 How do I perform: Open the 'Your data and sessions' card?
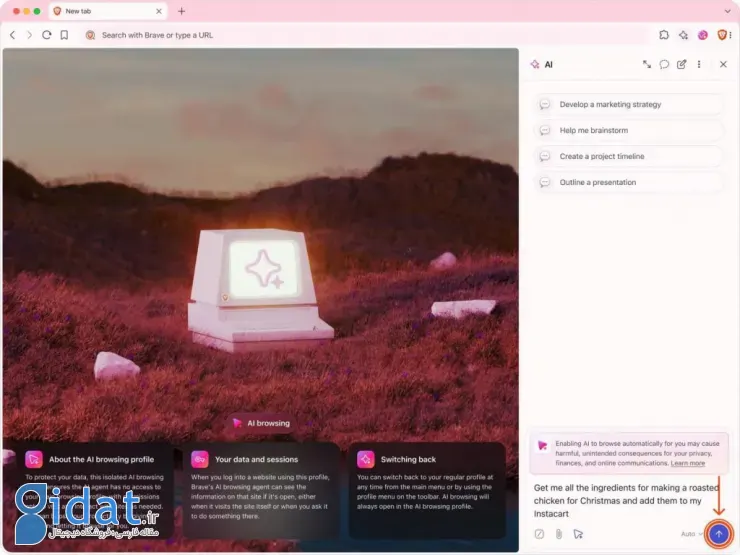click(x=261, y=491)
